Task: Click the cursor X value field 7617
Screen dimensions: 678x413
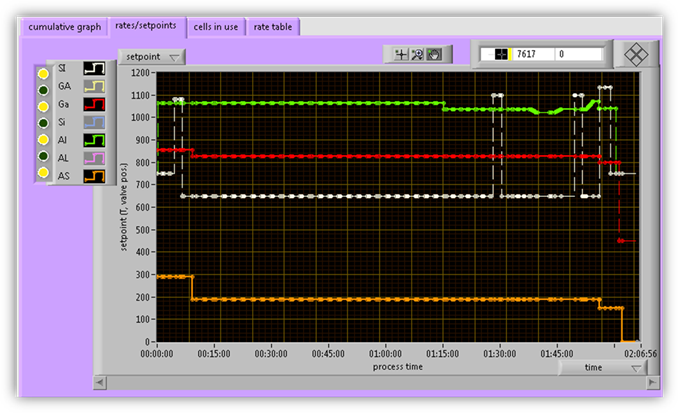Action: point(532,54)
